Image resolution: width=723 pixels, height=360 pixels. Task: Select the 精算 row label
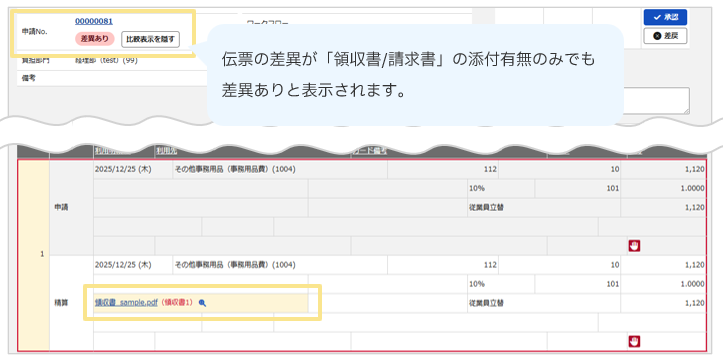coord(61,303)
